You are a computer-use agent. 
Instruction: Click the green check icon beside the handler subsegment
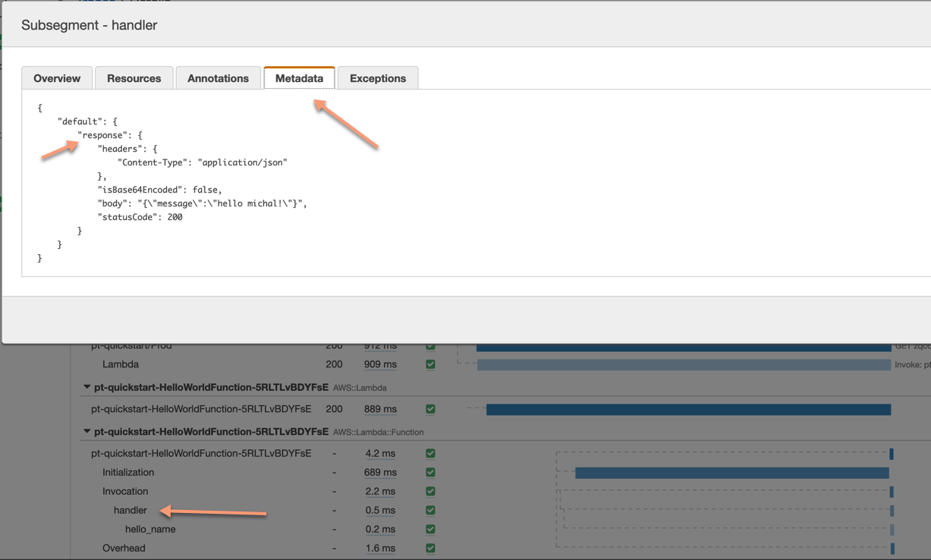point(430,510)
